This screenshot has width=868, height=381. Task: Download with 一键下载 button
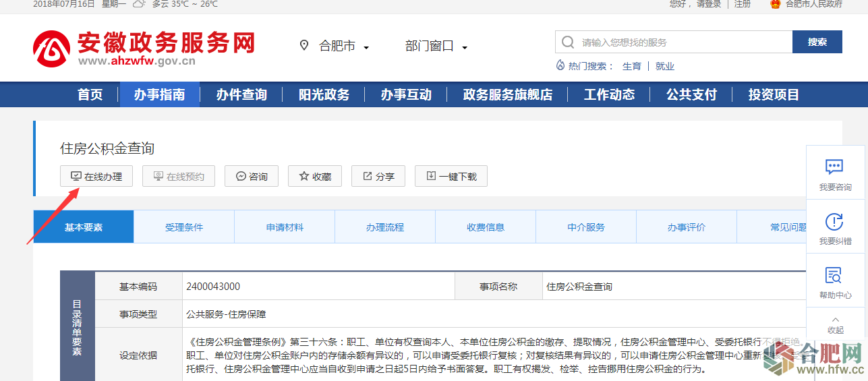(x=451, y=176)
